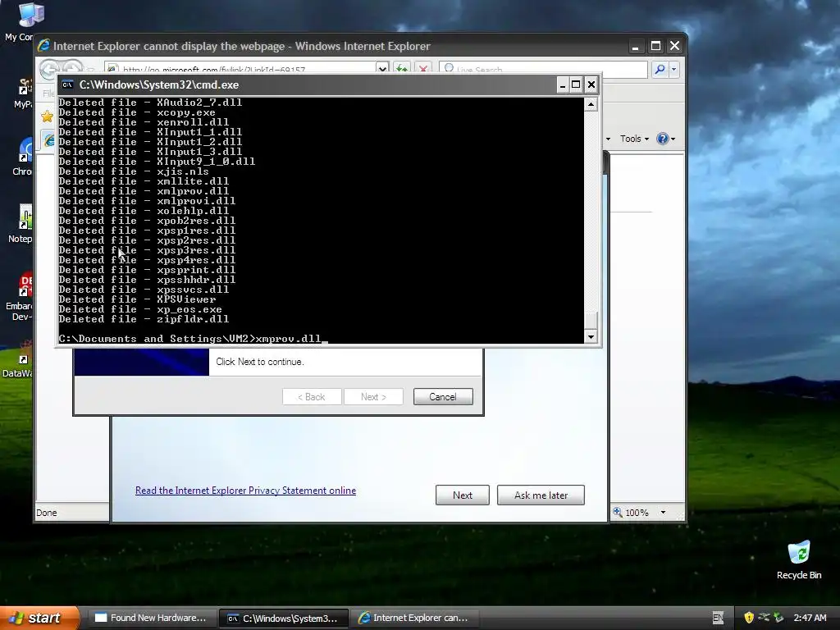840x630 pixels.
Task: Click the taskbar clock 2:47 AM
Action: coord(810,618)
